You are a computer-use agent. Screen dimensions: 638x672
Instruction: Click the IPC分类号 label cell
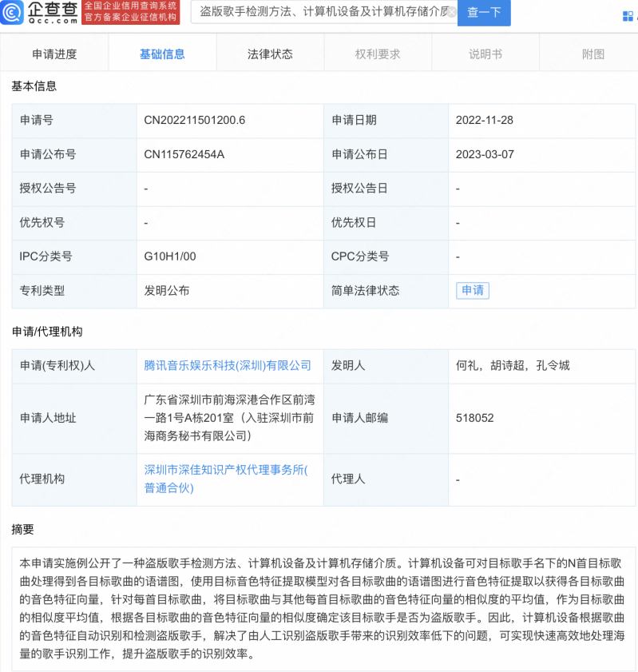coord(74,256)
